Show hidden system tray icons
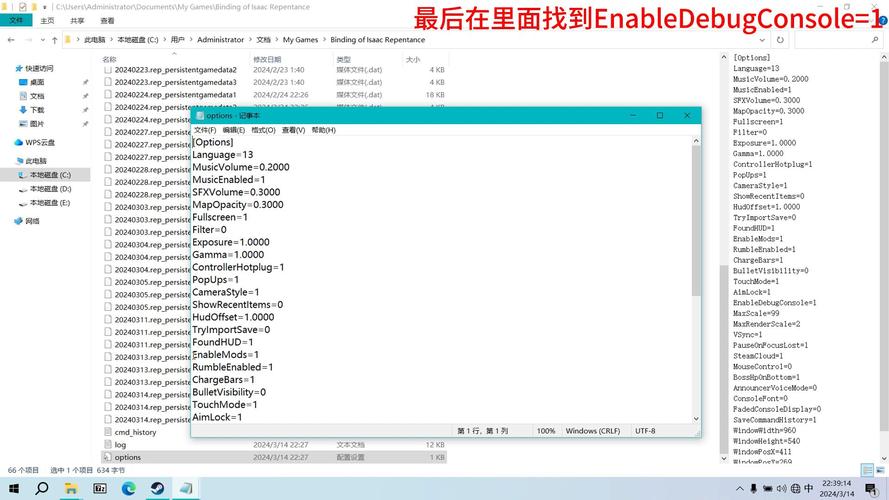Screen dimensions: 889x500 [740, 488]
